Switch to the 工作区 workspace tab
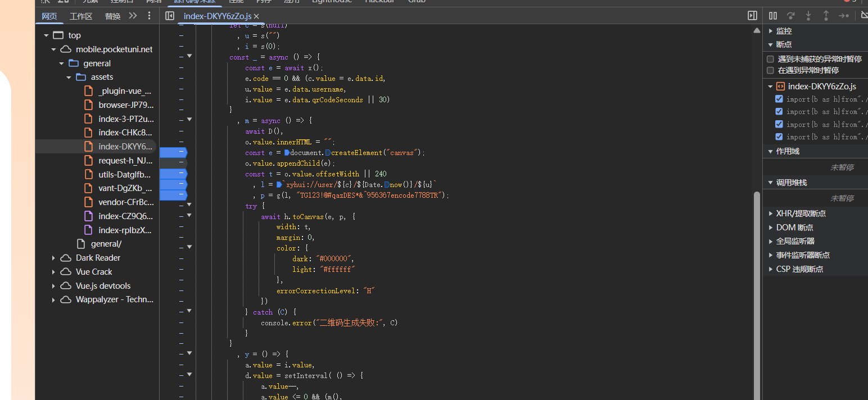Screen dimensions: 868x400 pos(81,16)
